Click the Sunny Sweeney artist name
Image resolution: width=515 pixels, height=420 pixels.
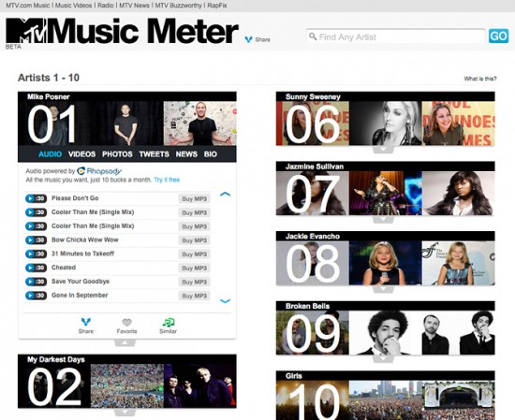tap(313, 96)
